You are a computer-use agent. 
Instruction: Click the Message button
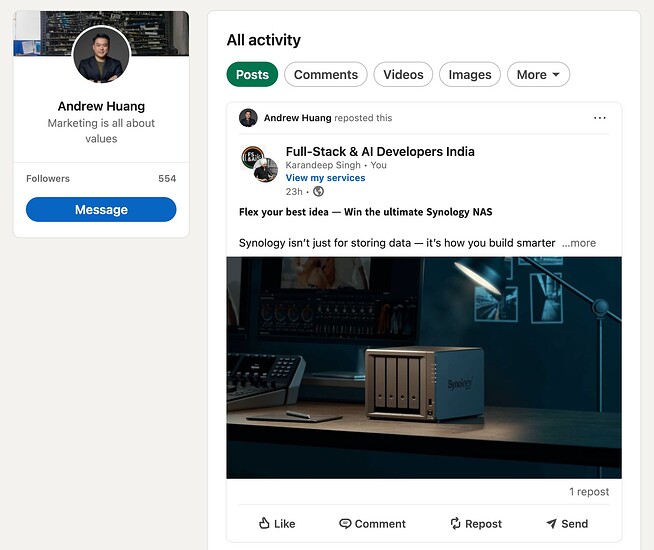tap(101, 209)
